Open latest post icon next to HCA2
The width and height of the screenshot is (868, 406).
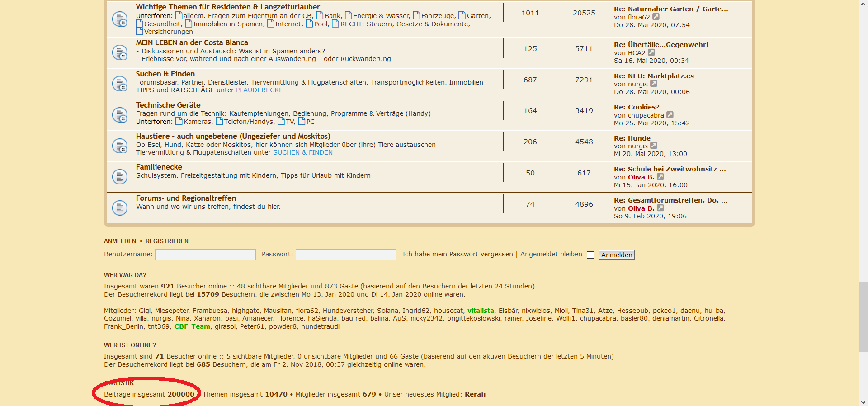pos(651,52)
